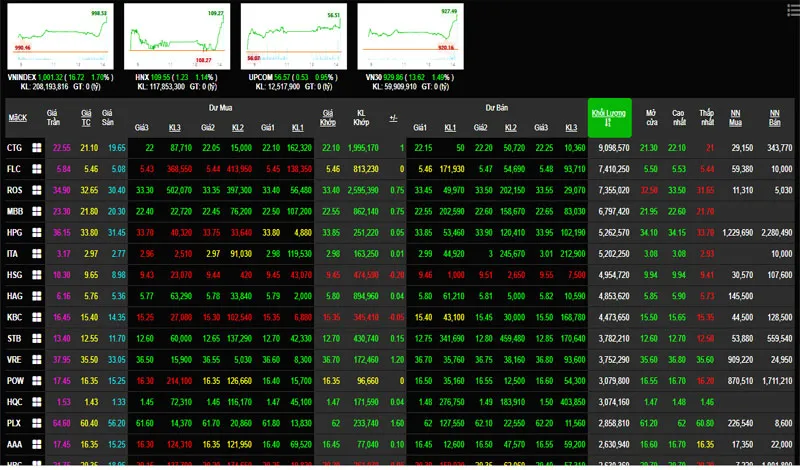
Task: Open the grid icon beside HSG
Action: click(x=37, y=275)
